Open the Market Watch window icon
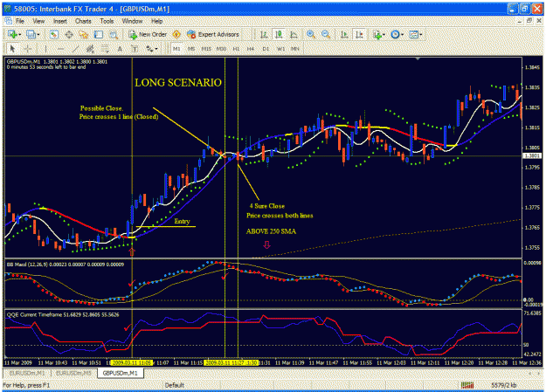 tap(53, 34)
